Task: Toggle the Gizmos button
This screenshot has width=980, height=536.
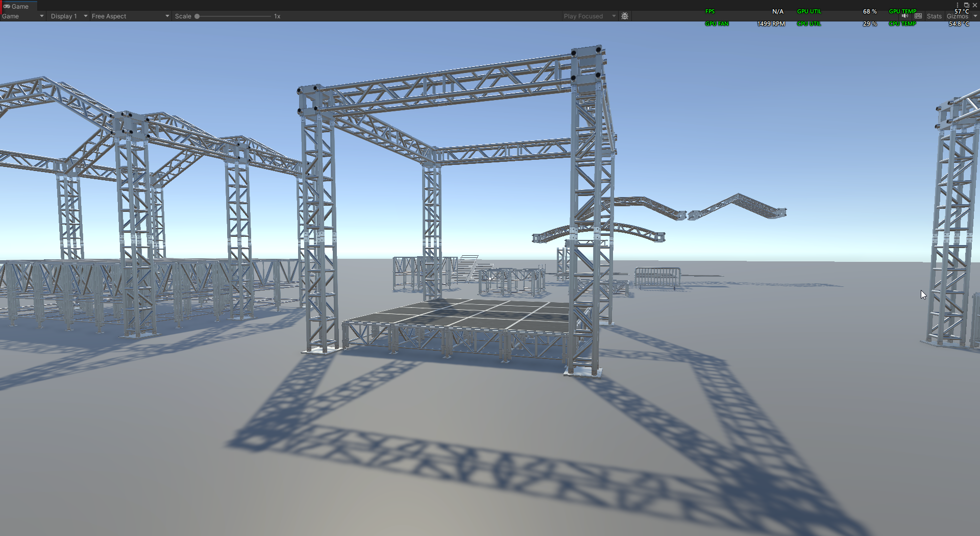Action: pyautogui.click(x=958, y=16)
